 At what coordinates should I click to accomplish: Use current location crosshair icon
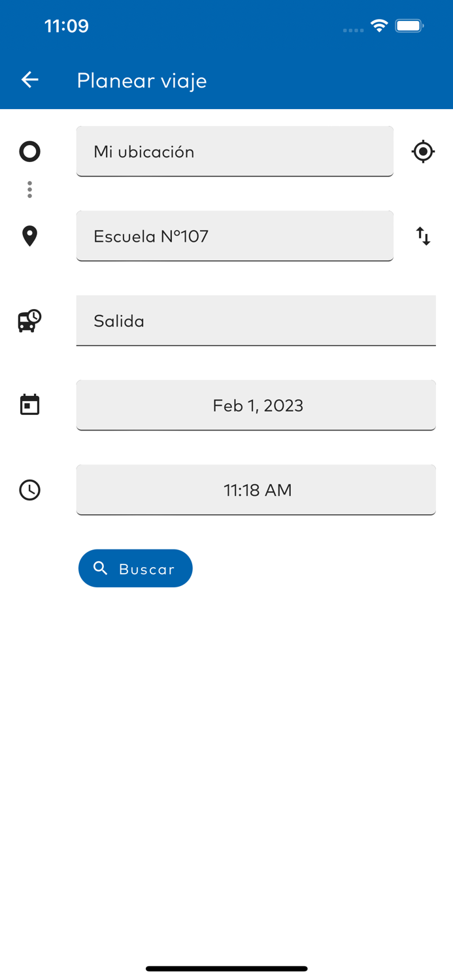[423, 152]
